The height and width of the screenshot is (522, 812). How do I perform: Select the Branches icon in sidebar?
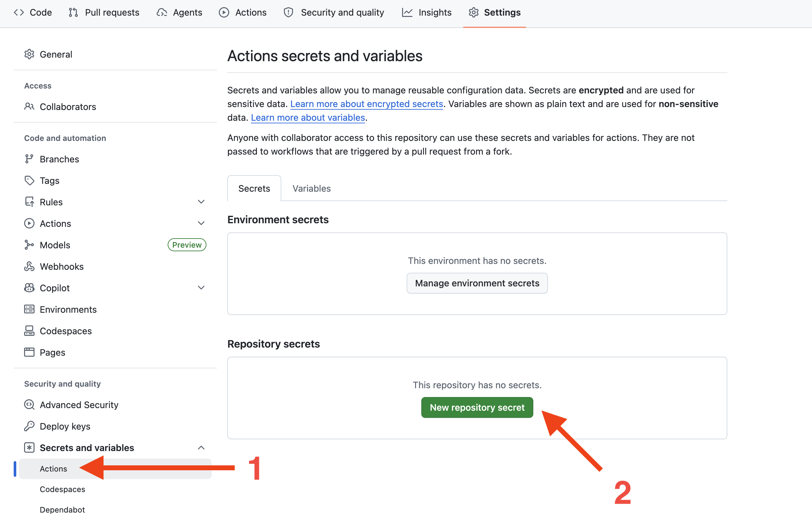pyautogui.click(x=29, y=158)
